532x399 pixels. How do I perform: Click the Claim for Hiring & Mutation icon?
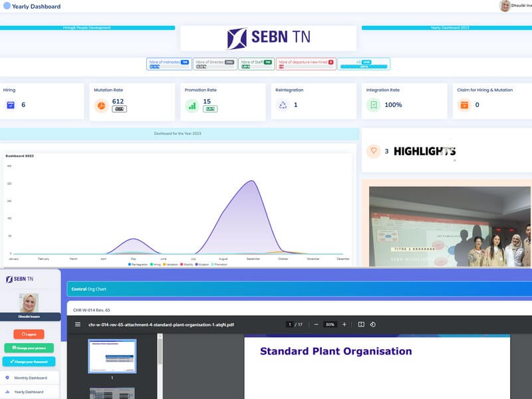tap(464, 105)
